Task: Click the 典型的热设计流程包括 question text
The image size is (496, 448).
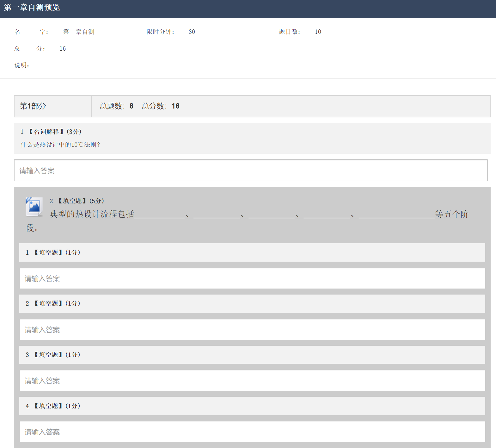Action: (92, 214)
